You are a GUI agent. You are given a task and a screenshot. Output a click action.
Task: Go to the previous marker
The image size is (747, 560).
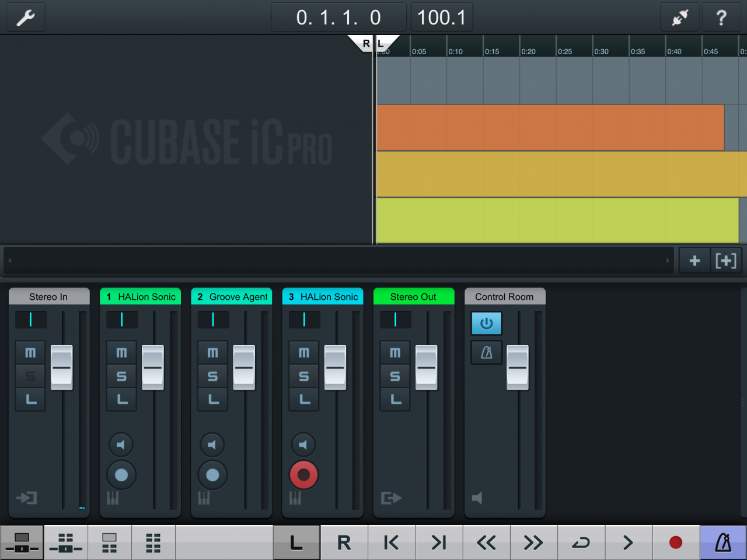tap(392, 542)
